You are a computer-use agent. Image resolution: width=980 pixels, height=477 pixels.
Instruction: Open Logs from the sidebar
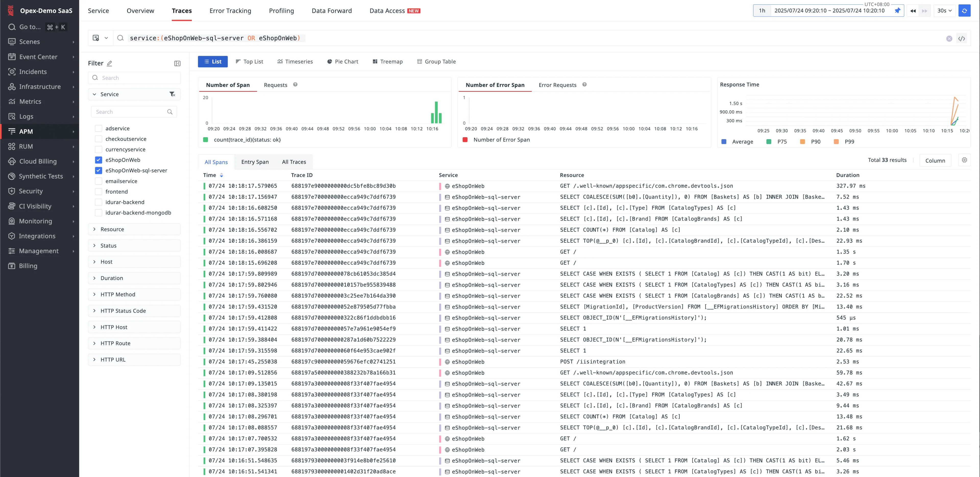[26, 116]
